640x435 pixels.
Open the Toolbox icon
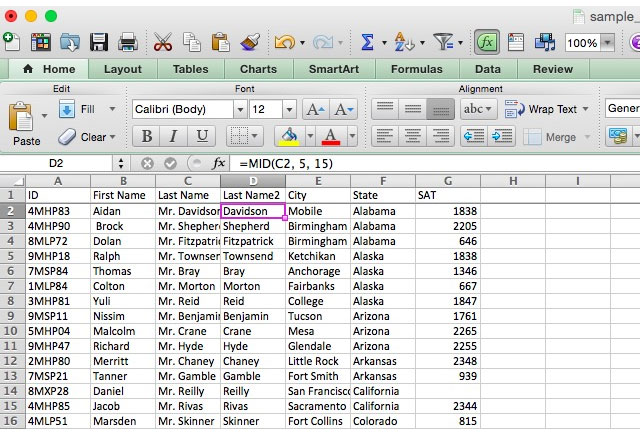516,42
